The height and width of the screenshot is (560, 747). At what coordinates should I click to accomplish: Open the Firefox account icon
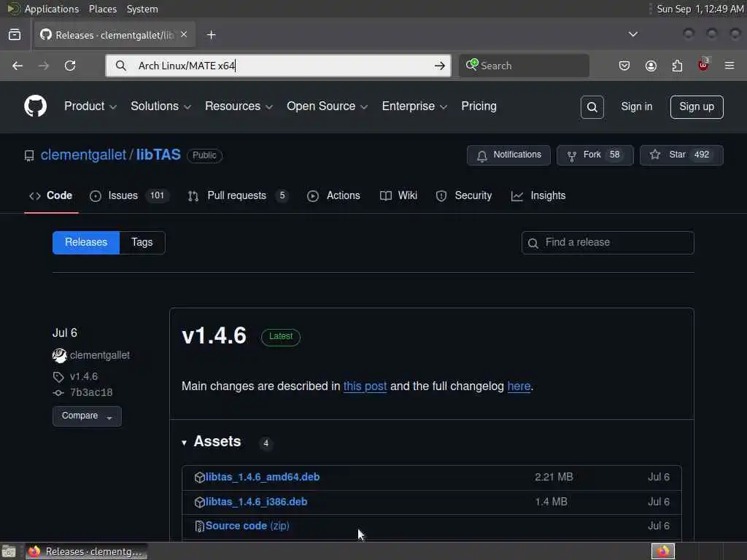[x=651, y=66]
